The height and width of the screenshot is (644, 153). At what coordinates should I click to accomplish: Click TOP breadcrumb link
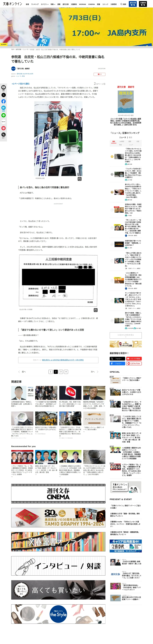[12, 49]
